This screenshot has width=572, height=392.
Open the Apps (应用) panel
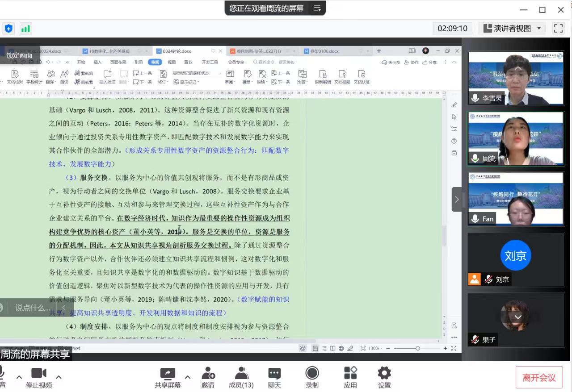point(350,374)
